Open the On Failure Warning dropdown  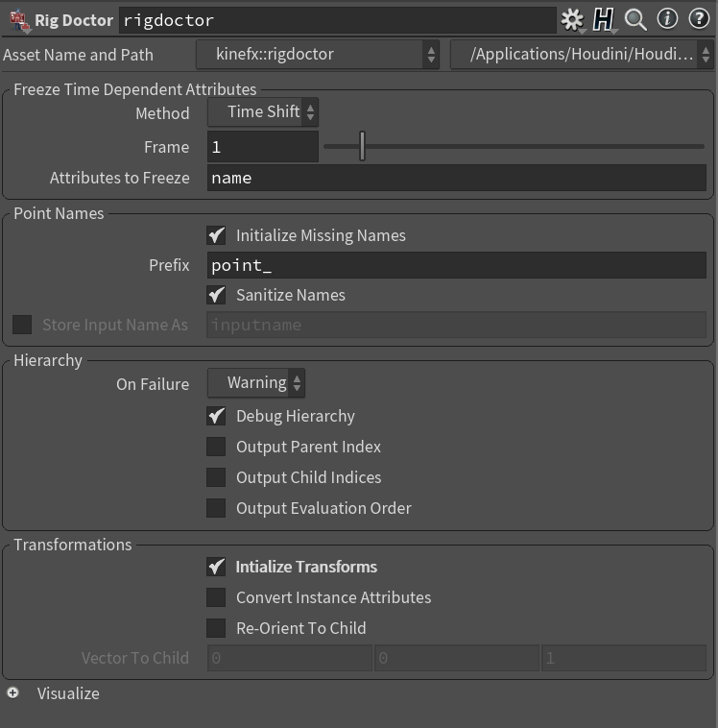pyautogui.click(x=257, y=383)
